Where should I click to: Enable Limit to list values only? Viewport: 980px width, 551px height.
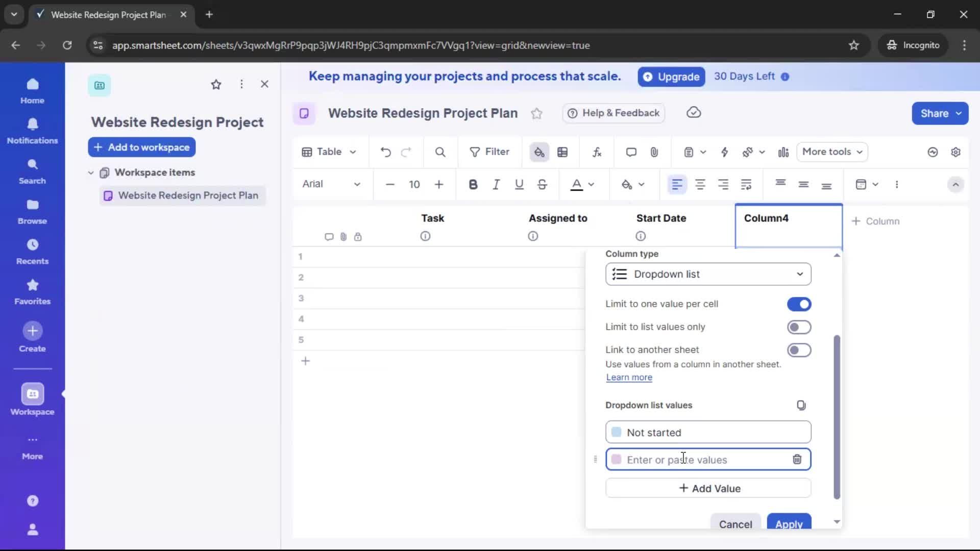tap(799, 327)
